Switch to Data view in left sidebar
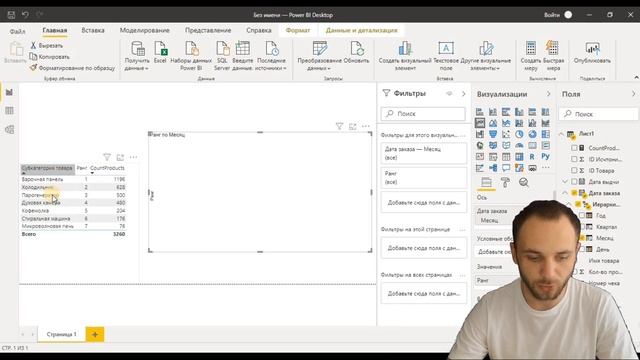The image size is (640, 360). [9, 111]
